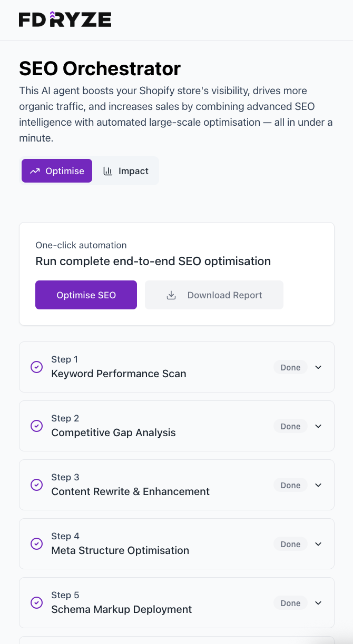Image resolution: width=353 pixels, height=644 pixels.
Task: Click the Step 2 completed checkmark icon
Action: click(36, 426)
